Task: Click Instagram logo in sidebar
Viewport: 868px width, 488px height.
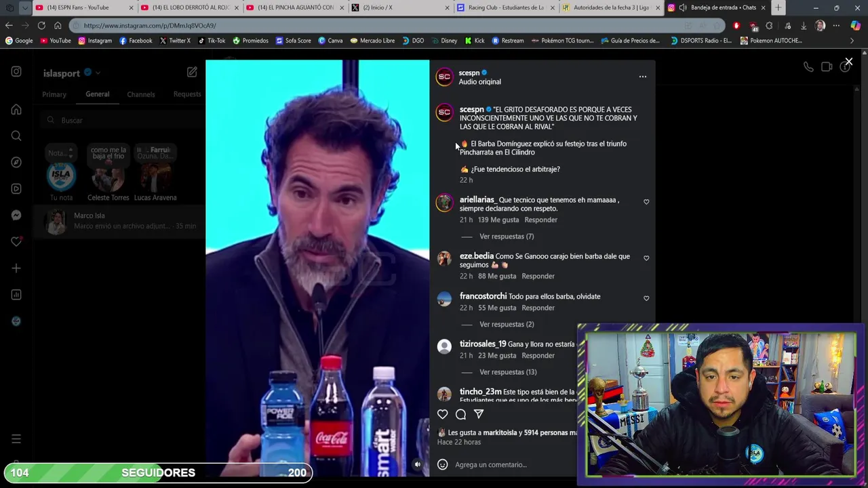Action: coord(16,72)
